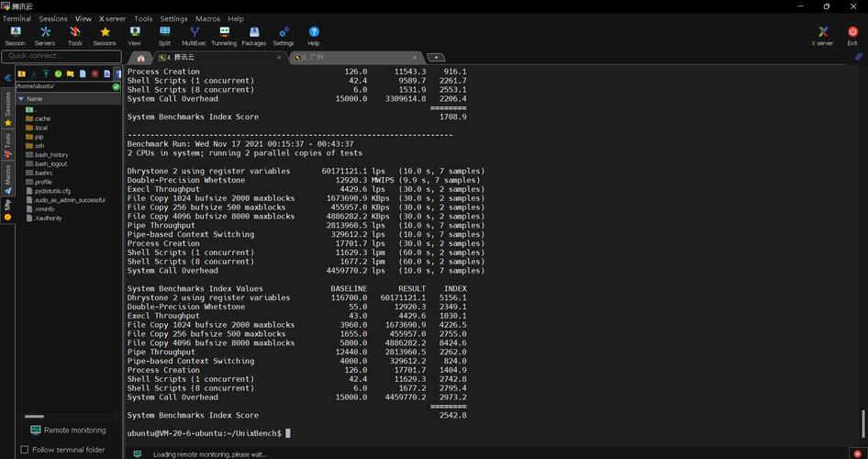Click the new folder icon in SFTP toolbar
The image size is (868, 459).
71,73
